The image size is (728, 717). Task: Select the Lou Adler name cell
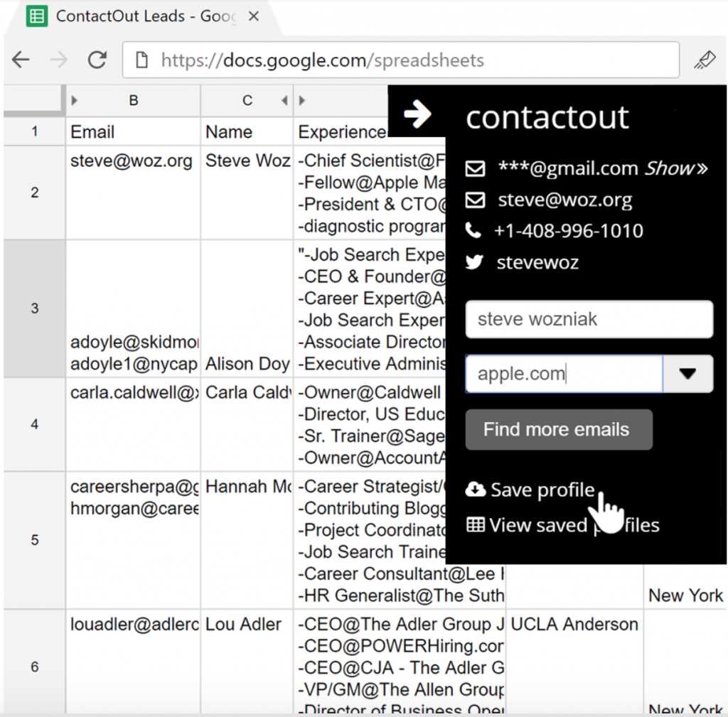[x=247, y=662]
